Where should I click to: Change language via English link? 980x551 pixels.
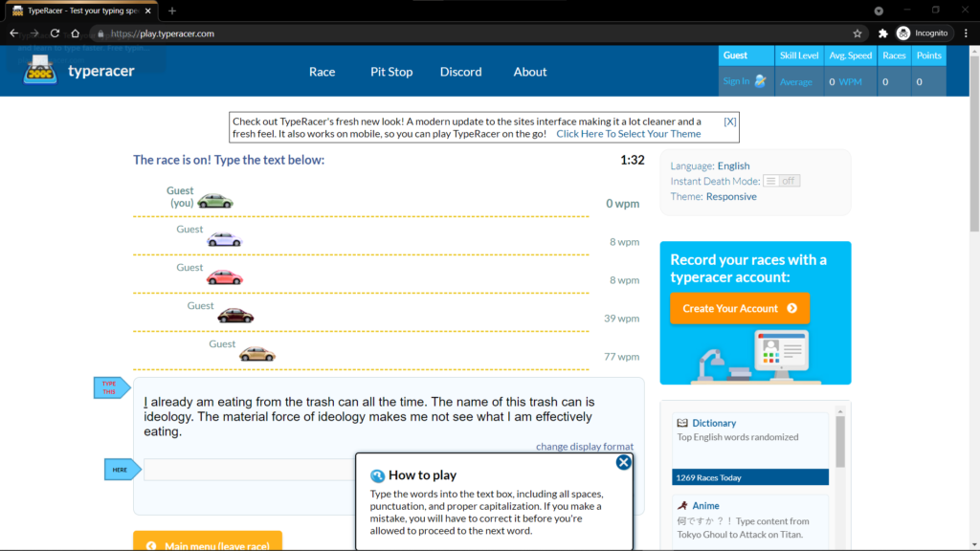click(x=733, y=165)
